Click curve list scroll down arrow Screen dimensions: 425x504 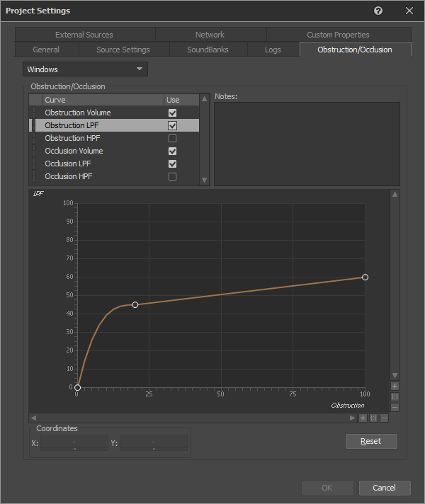(204, 180)
